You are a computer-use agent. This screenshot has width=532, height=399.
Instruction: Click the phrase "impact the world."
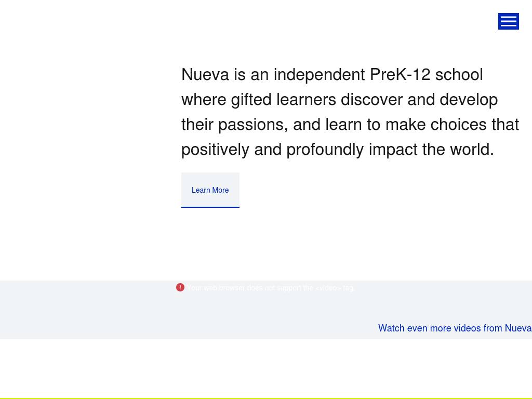431,149
